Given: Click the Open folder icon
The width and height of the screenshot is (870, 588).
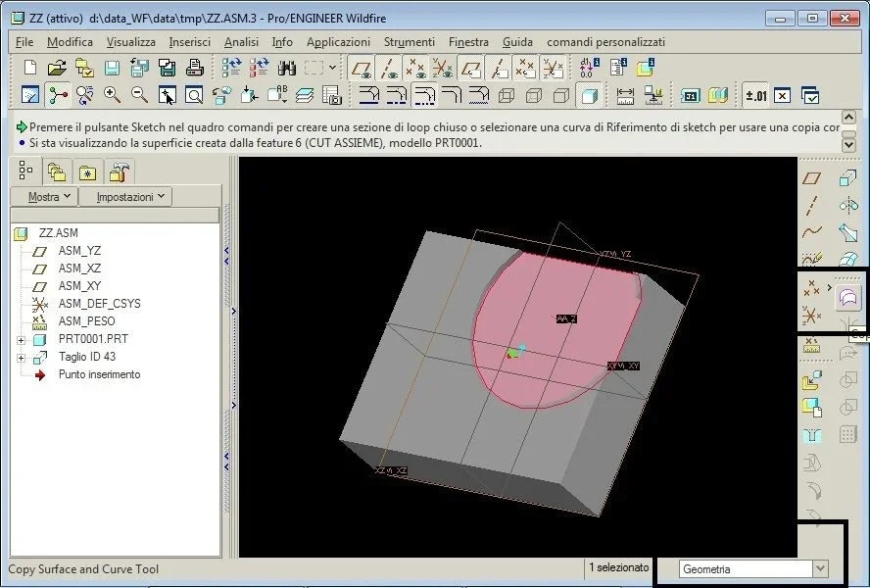Looking at the screenshot, I should [x=57, y=69].
